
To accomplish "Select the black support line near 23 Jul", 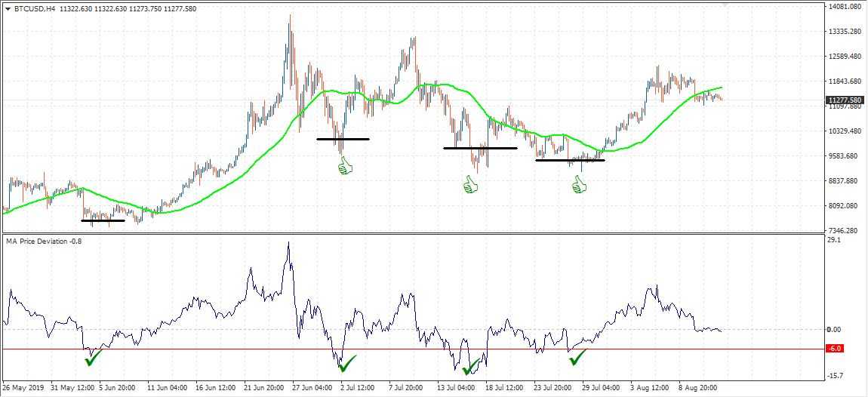I will 570,160.
